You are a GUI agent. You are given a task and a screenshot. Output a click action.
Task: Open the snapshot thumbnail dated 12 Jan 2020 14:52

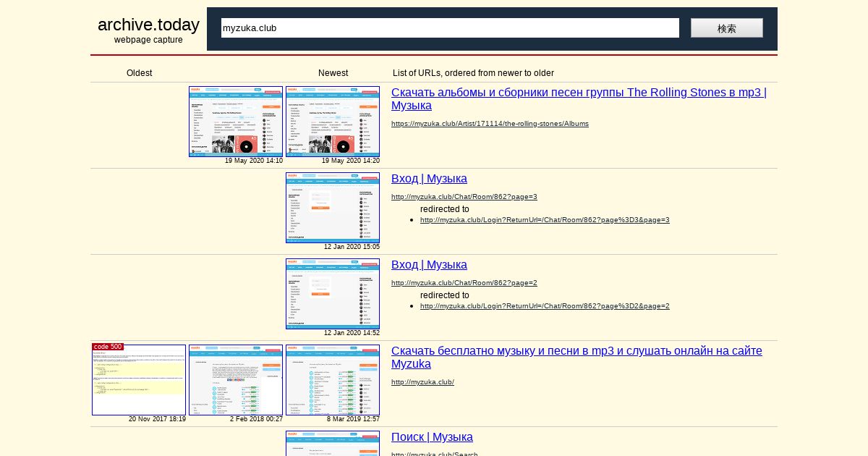[333, 294]
